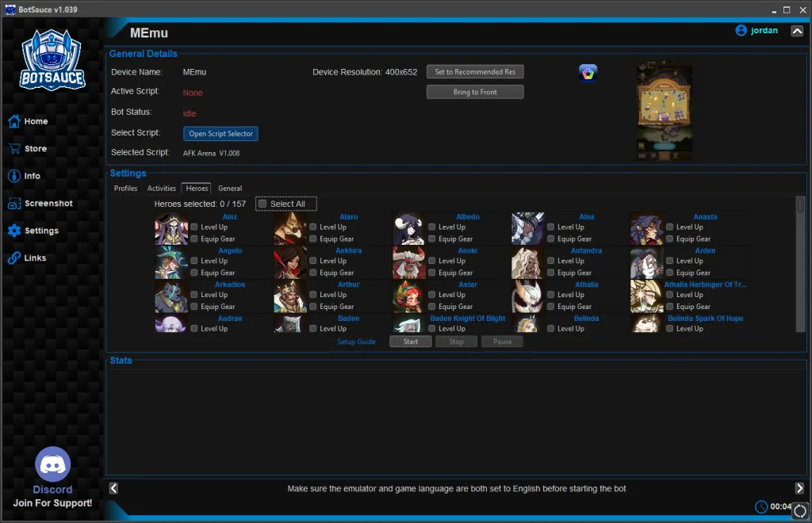Show the next tip with right arrow
Viewport: 812px width, 523px height.
coord(799,488)
